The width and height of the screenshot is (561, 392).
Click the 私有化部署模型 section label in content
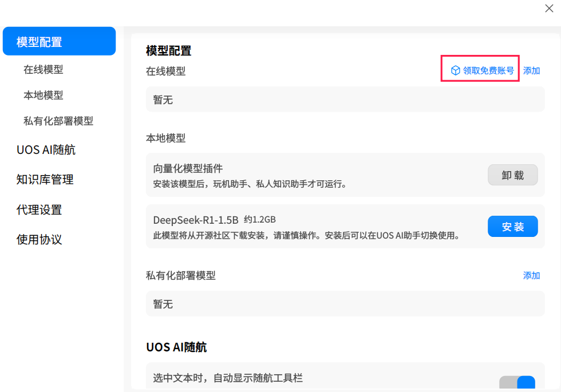tap(181, 275)
